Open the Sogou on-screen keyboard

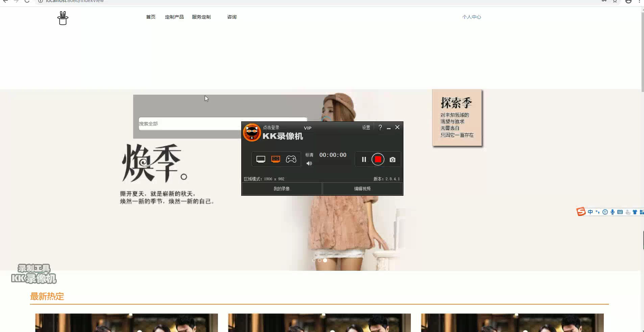click(x=620, y=212)
